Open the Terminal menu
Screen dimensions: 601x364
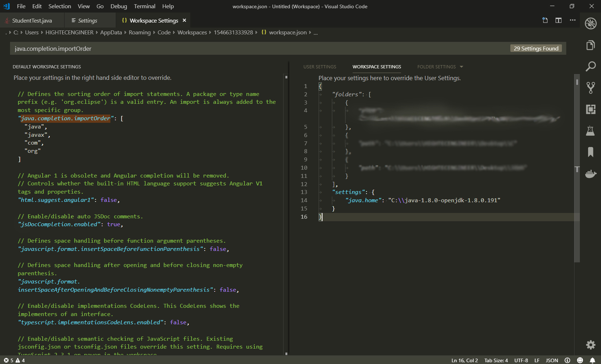pyautogui.click(x=144, y=6)
